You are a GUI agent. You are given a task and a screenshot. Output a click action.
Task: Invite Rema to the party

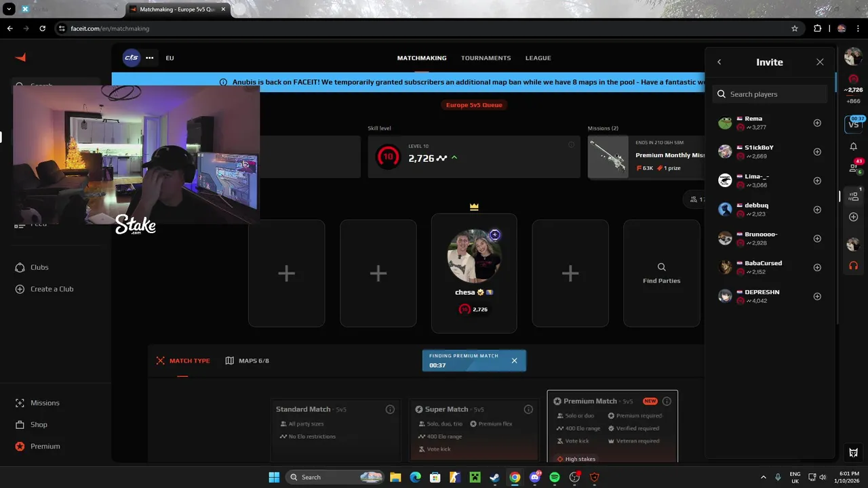point(817,123)
